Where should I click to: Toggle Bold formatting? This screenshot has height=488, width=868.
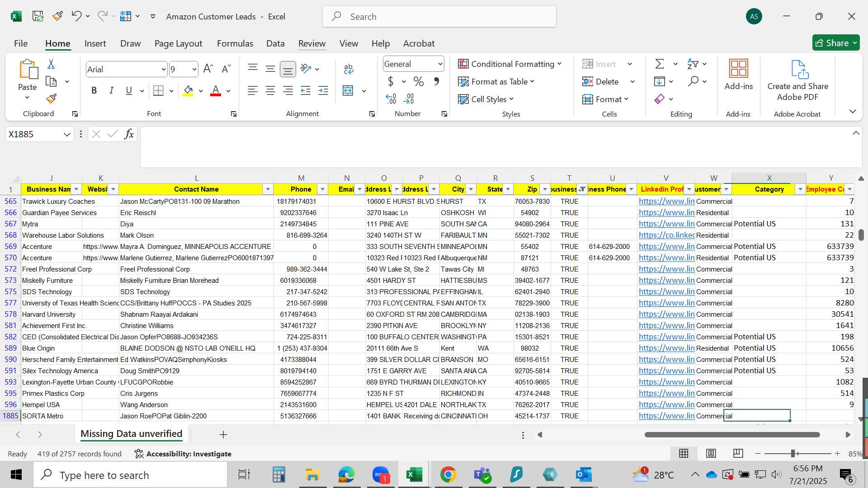coord(94,90)
